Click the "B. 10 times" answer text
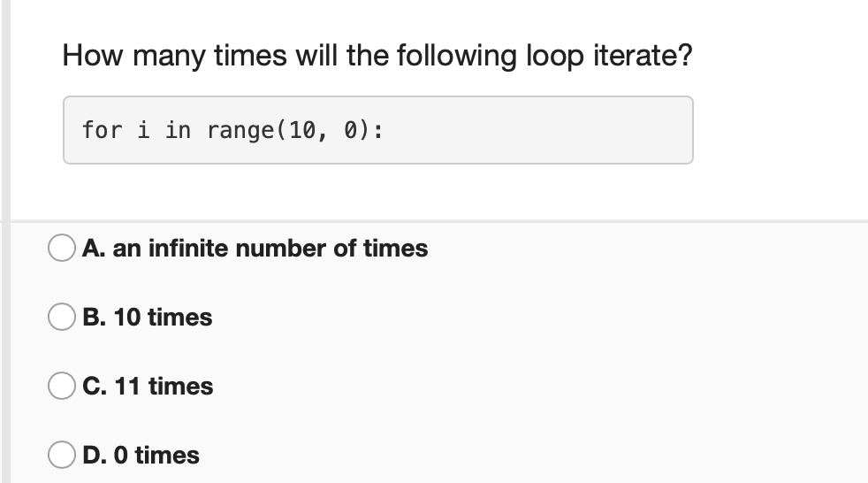The image size is (868, 483). [148, 318]
